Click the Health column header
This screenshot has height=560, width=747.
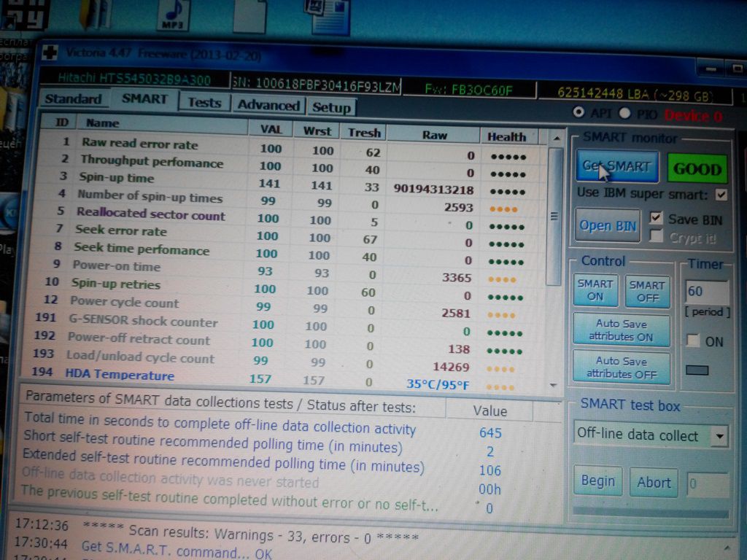tap(508, 137)
